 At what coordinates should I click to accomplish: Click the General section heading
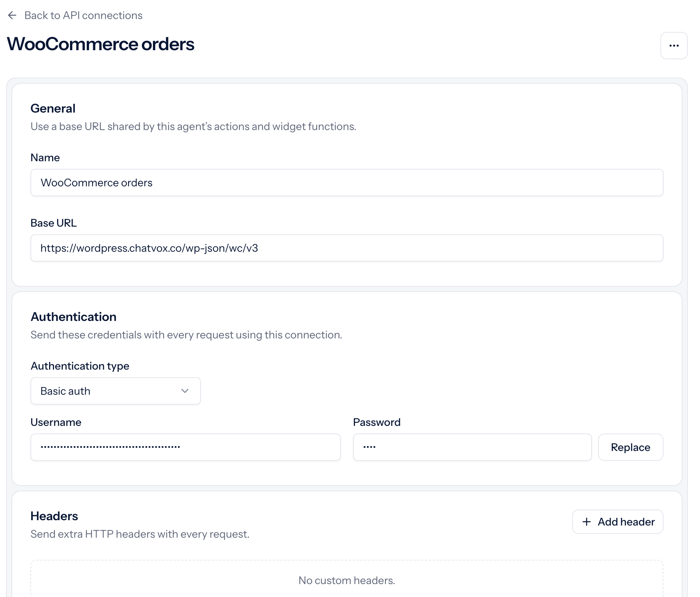(53, 108)
